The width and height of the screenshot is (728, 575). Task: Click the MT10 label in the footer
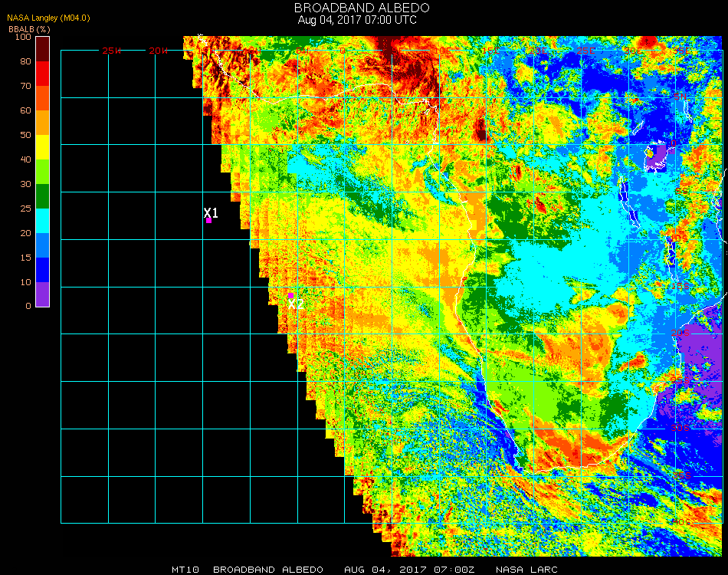coord(185,570)
